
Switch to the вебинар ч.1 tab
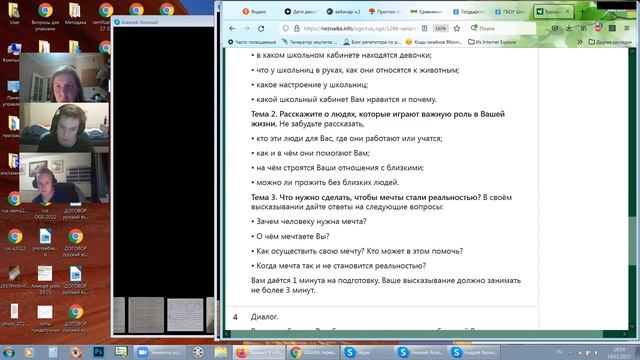point(343,12)
